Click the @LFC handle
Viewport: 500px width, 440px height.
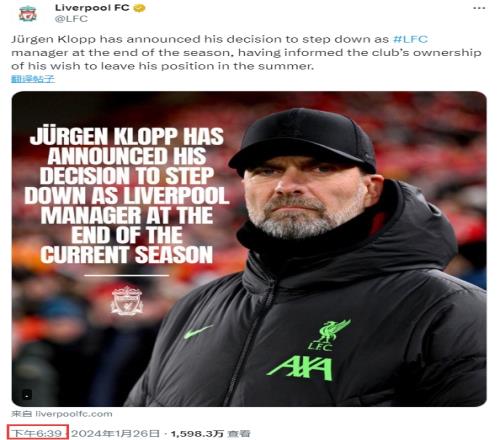(71, 19)
